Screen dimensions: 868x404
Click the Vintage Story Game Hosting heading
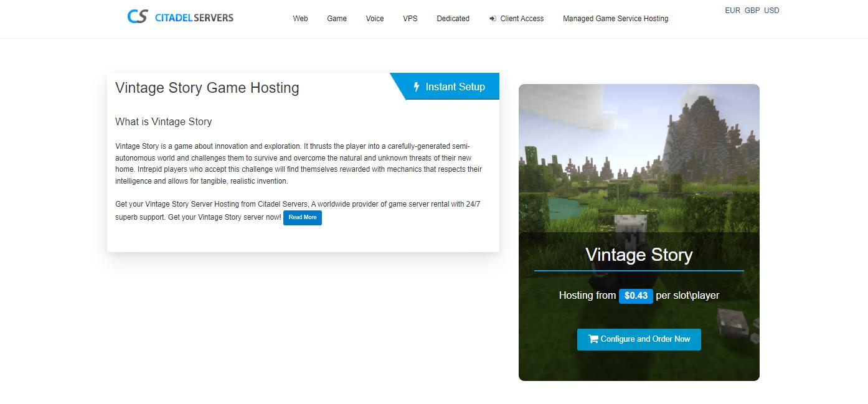tap(207, 88)
